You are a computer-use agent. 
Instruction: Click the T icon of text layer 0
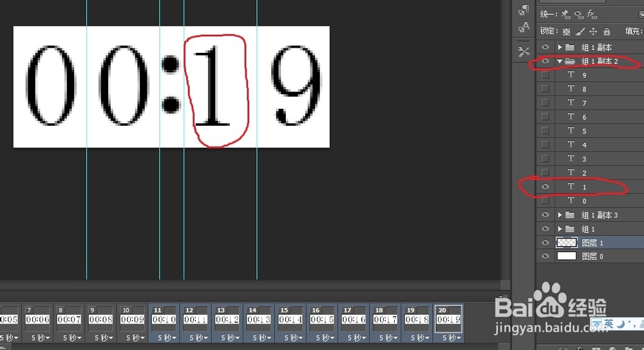pyautogui.click(x=571, y=200)
